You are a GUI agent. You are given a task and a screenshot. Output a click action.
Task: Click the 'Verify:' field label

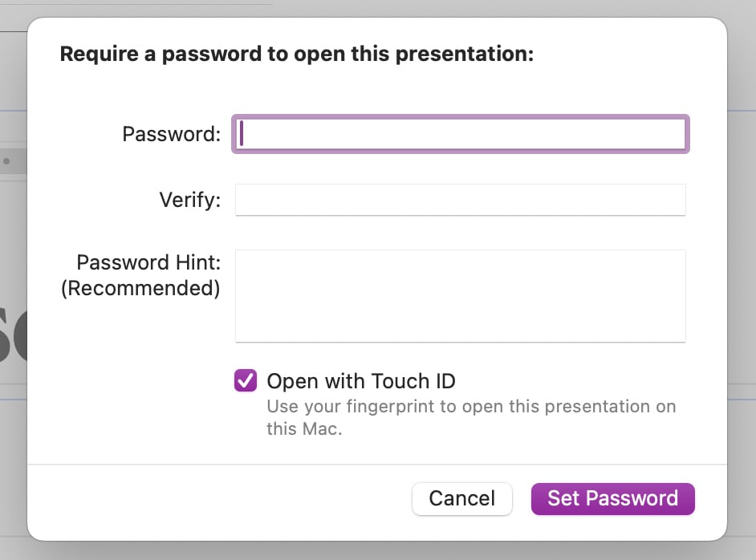189,200
